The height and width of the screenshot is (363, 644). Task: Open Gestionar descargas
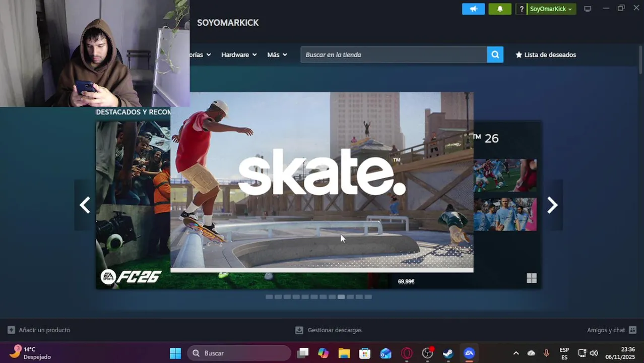[x=335, y=330]
